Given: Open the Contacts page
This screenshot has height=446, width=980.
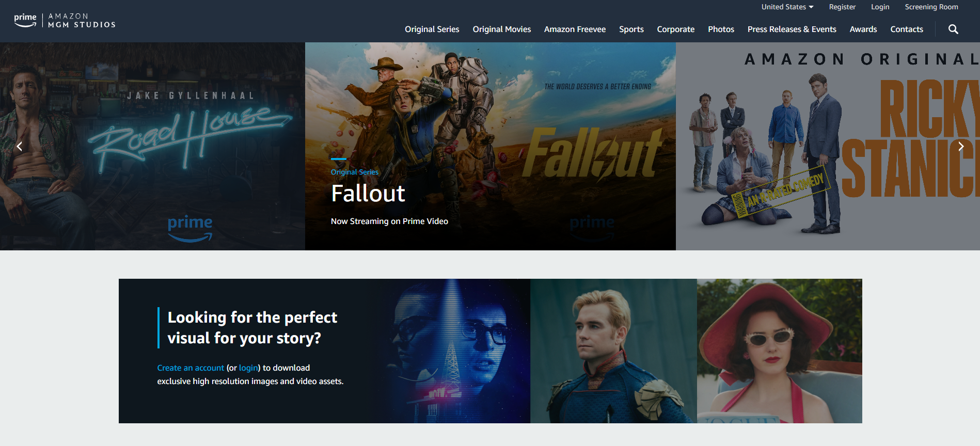Looking at the screenshot, I should point(906,29).
